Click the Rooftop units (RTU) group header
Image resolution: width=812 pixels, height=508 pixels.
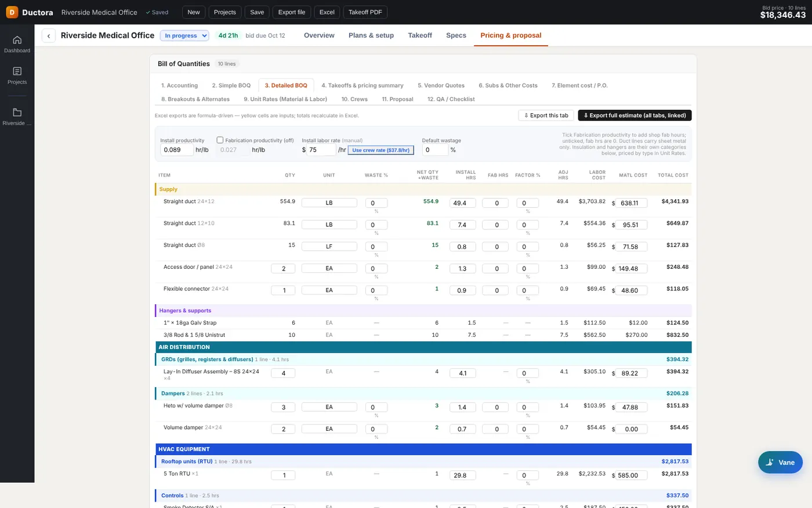tap(423, 462)
